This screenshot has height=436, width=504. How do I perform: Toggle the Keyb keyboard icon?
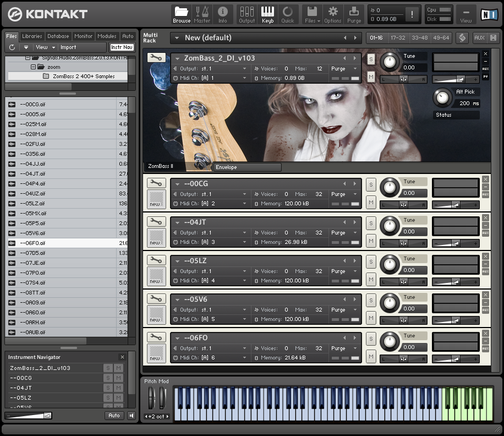(x=267, y=15)
